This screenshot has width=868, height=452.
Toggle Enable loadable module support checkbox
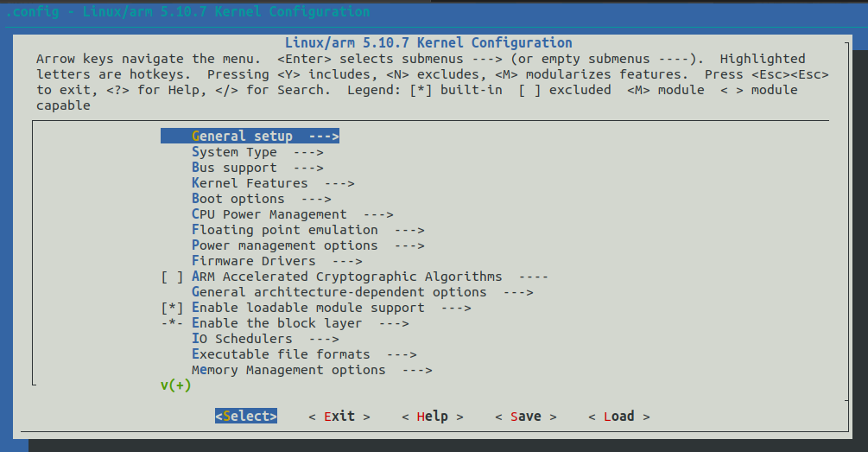[172, 308]
